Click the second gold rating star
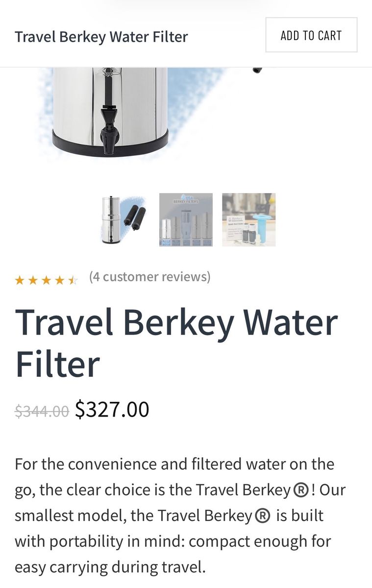The height and width of the screenshot is (588, 372). (x=33, y=280)
